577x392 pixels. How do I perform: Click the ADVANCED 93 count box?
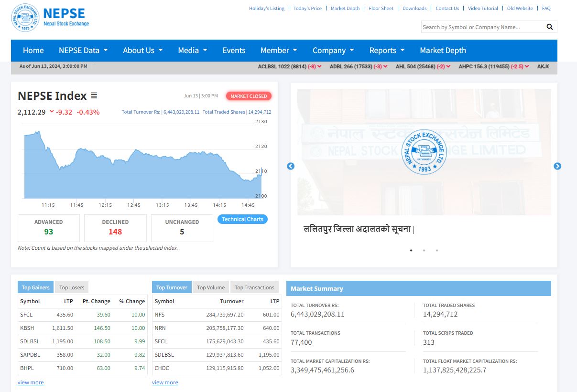click(49, 228)
